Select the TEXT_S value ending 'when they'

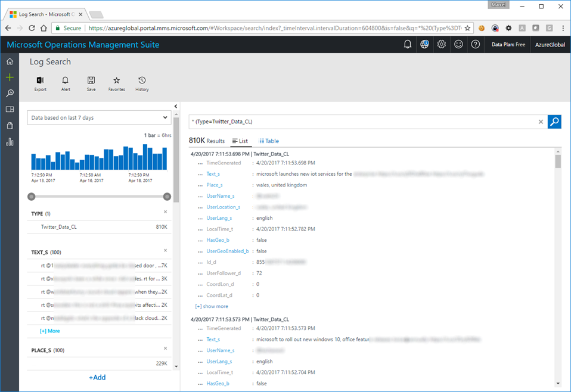pos(99,292)
